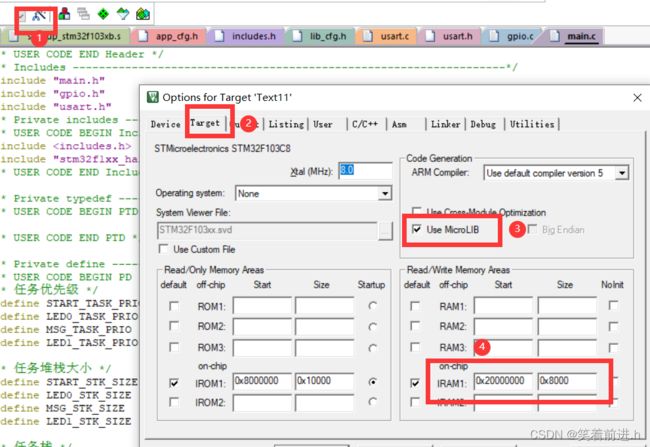Expand the Operating system dropdown
This screenshot has height=447, width=650.
(x=385, y=194)
